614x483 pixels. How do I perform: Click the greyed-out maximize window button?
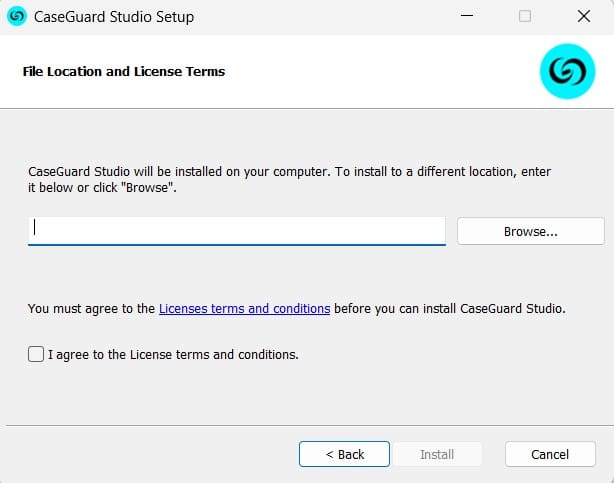pos(525,17)
